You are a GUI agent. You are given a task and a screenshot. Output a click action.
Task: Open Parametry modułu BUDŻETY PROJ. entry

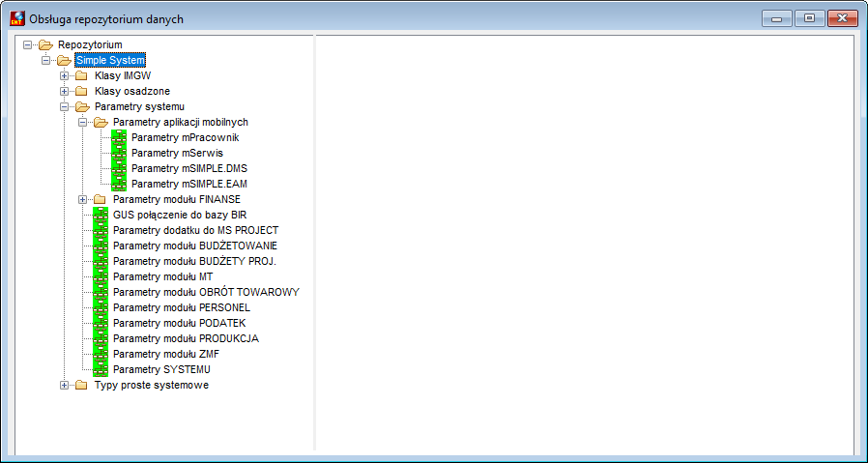tap(194, 261)
